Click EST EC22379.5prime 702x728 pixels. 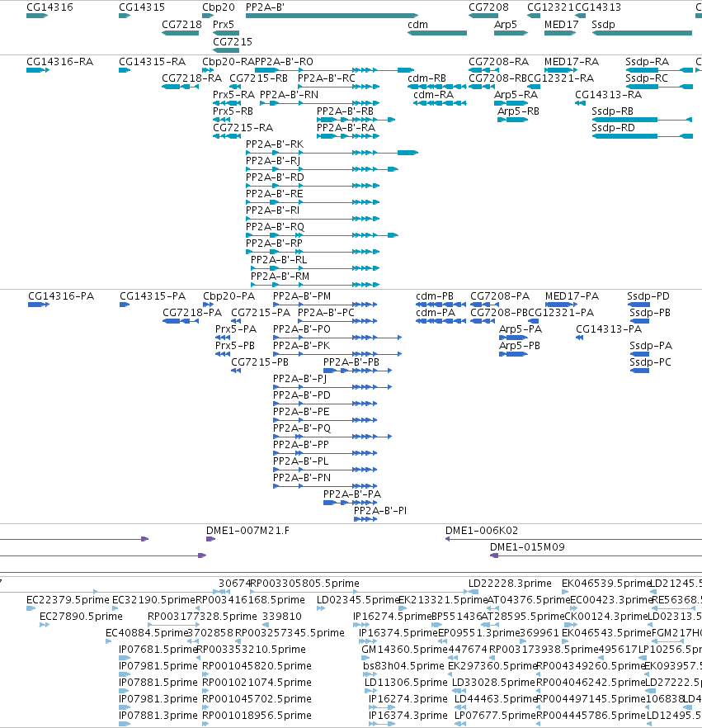click(x=68, y=600)
